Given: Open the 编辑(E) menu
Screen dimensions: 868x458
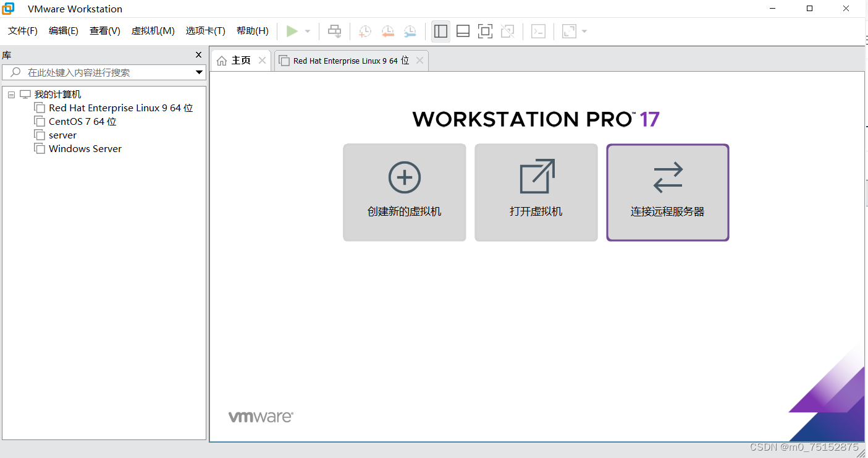Looking at the screenshot, I should (64, 31).
